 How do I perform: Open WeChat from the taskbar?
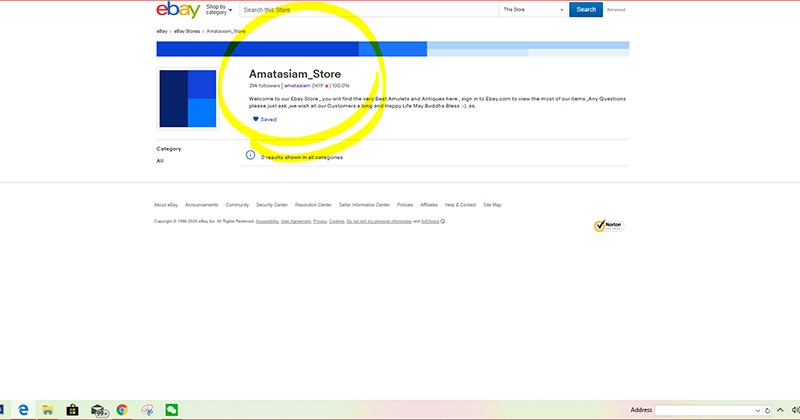(171, 409)
